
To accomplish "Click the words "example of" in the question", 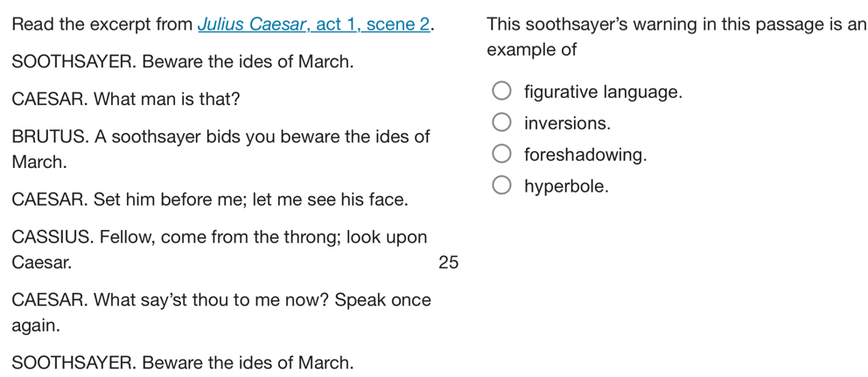I will click(531, 50).
